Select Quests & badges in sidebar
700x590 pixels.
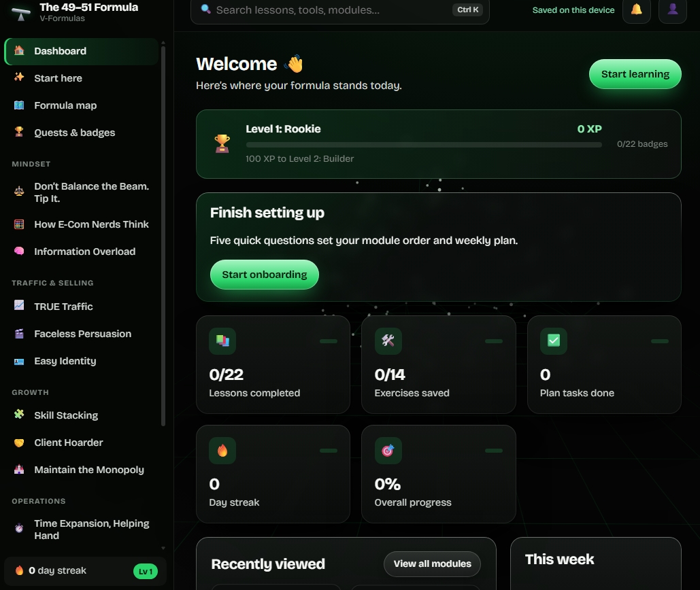pos(81,133)
